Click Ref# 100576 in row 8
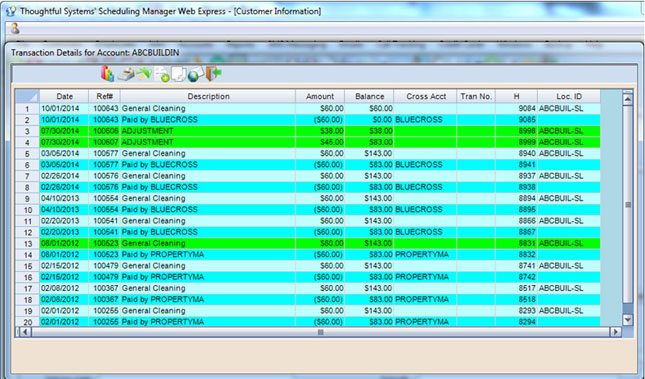Screen dimensions: 645x379 (106, 187)
